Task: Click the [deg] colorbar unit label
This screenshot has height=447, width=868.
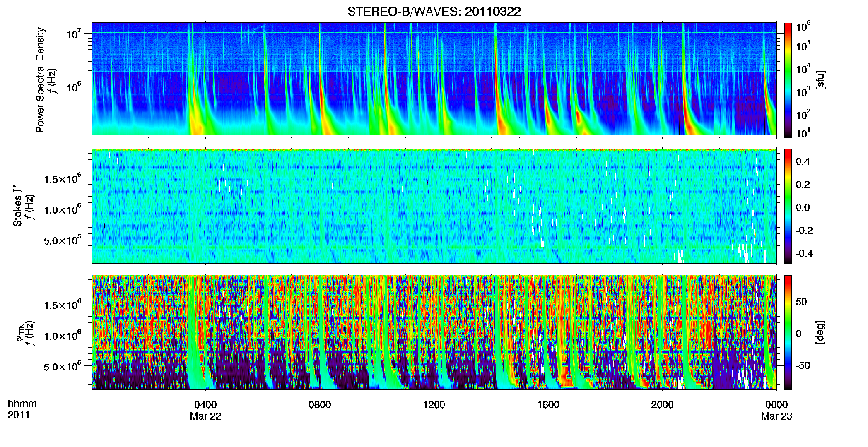Action: click(820, 332)
